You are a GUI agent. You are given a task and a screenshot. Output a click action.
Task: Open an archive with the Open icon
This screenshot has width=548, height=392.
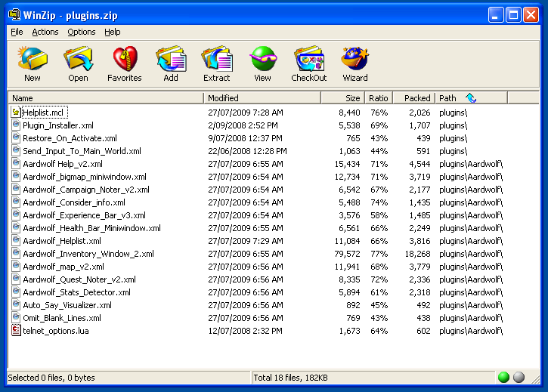(x=78, y=64)
